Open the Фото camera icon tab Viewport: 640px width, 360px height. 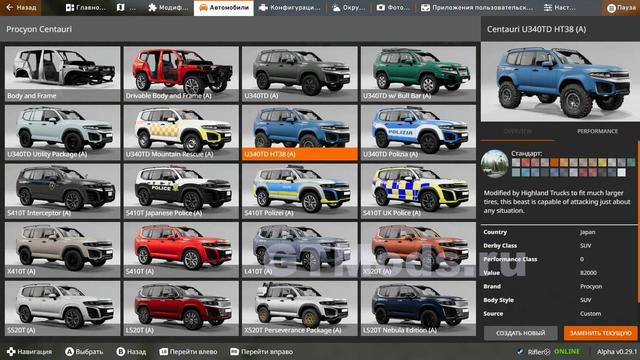pos(393,7)
